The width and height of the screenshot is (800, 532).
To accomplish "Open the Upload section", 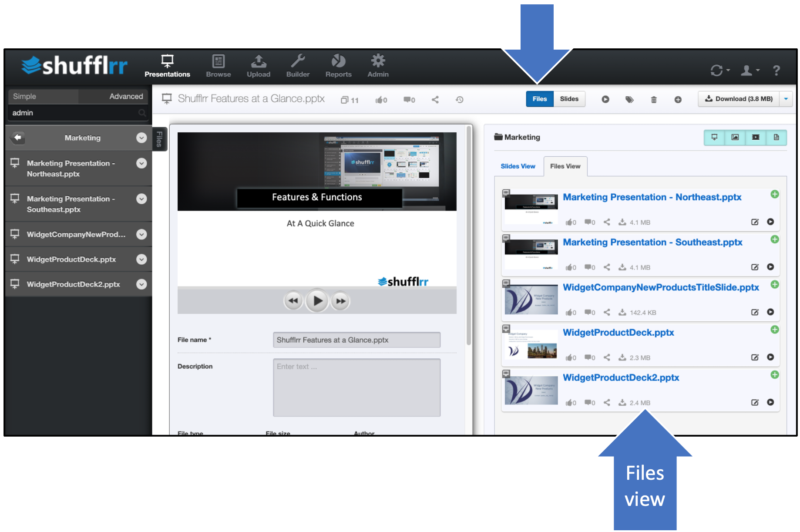I will (x=259, y=66).
